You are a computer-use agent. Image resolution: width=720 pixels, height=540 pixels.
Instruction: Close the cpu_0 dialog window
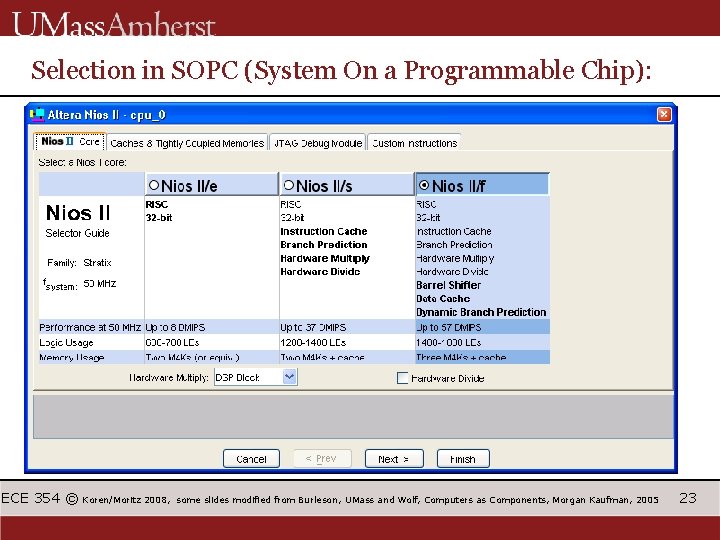pyautogui.click(x=664, y=114)
